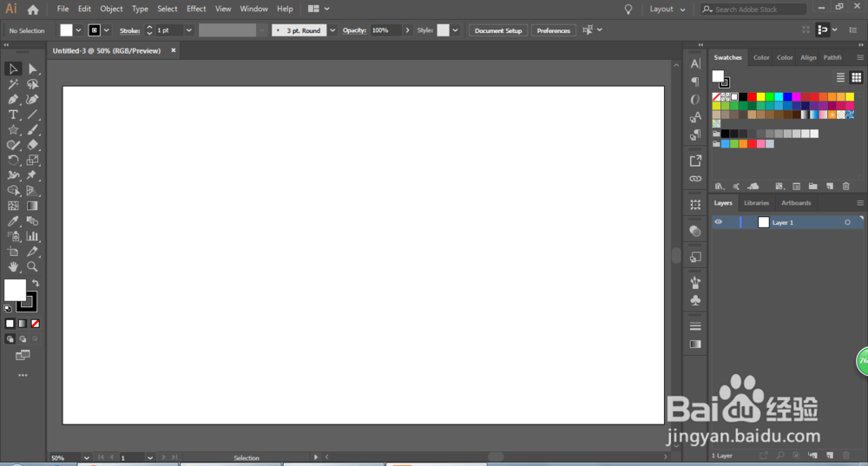This screenshot has width=868, height=466.
Task: Select the Width tool
Action: (x=13, y=175)
